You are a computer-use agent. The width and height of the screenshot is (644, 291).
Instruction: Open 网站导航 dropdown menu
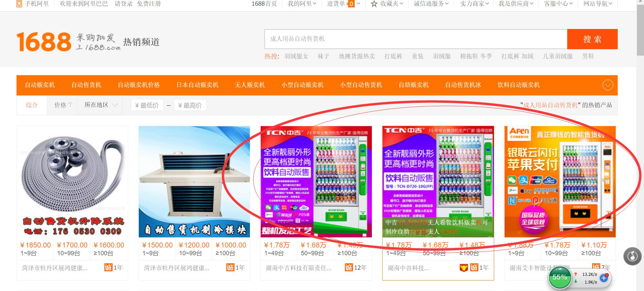[598, 4]
